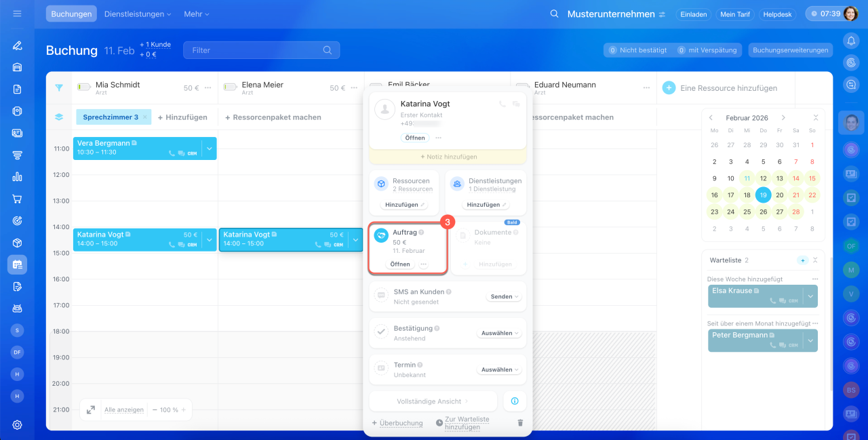Image resolution: width=868 pixels, height=440 pixels.
Task: Click Hinzufügen under Ressourcen
Action: [x=406, y=205]
